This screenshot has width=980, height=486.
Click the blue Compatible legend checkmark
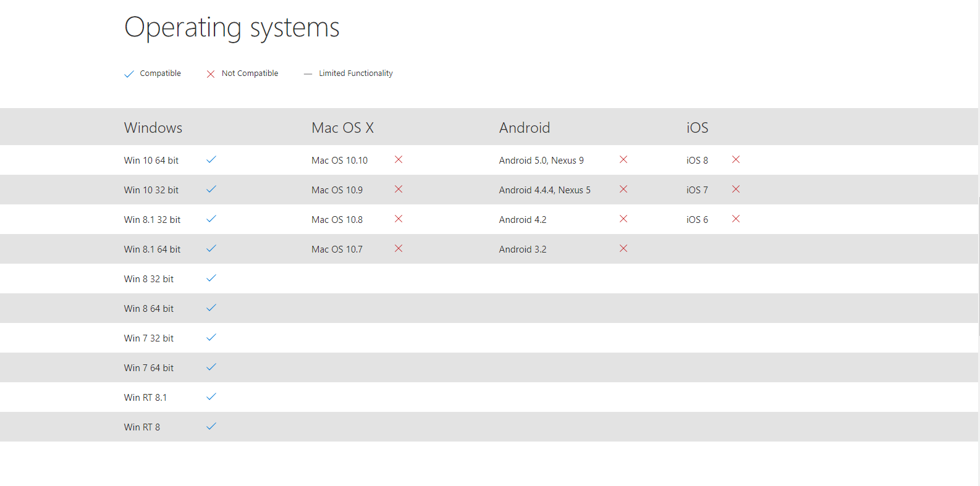point(129,74)
